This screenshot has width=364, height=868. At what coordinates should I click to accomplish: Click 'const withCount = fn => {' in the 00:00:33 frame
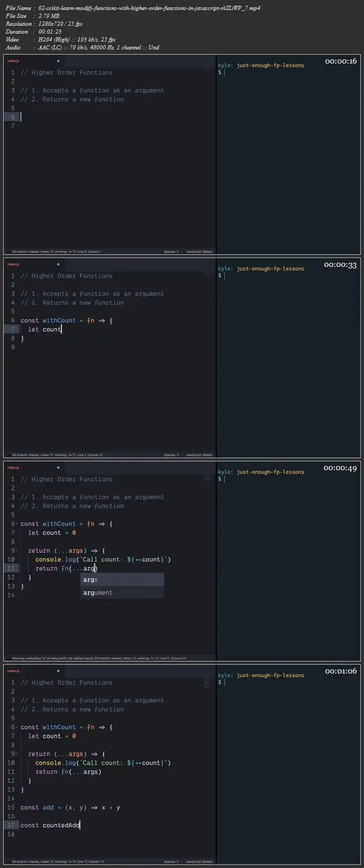[x=67, y=321]
